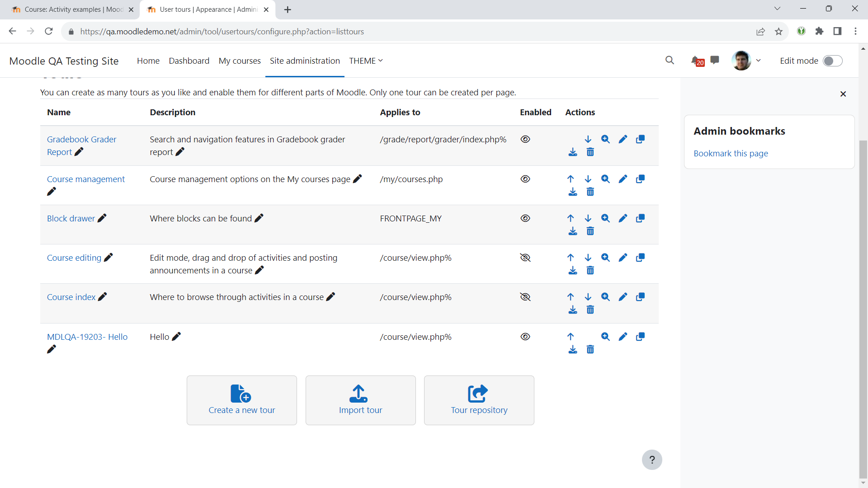
Task: Disable the Course management tour eye
Action: coord(525,179)
